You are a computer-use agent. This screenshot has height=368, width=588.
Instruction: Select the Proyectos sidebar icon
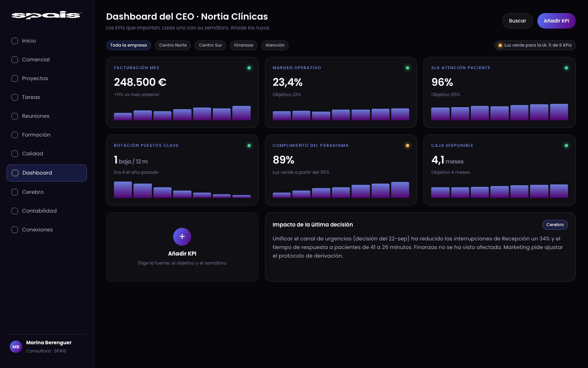[x=15, y=79]
